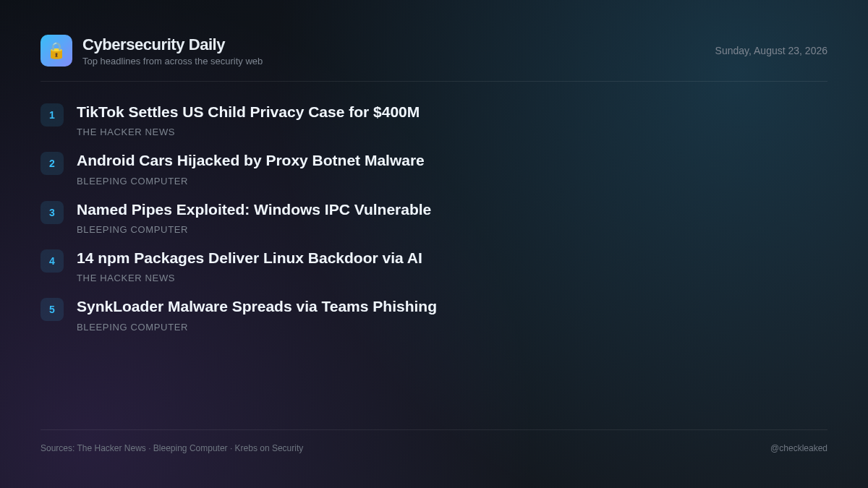Viewport: 868px width, 488px height.
Task: Open Android Cars Hijacked by Proxy Botnet headline
Action: click(250, 160)
